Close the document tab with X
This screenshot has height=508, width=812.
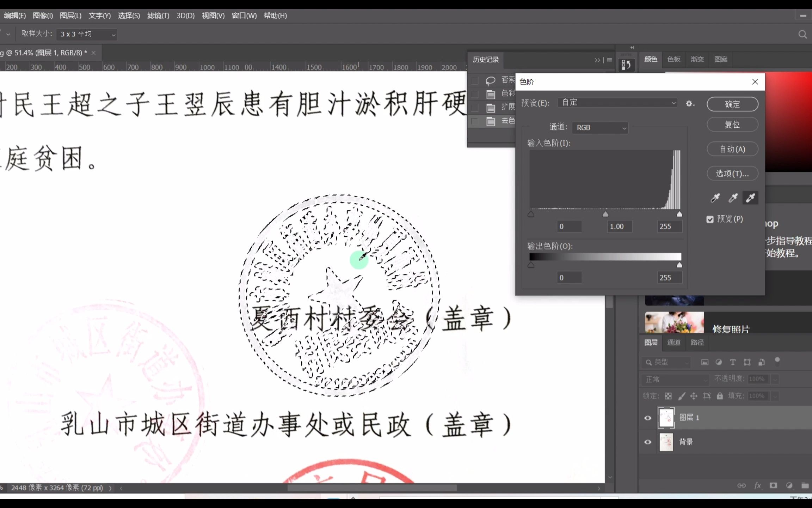tap(93, 53)
